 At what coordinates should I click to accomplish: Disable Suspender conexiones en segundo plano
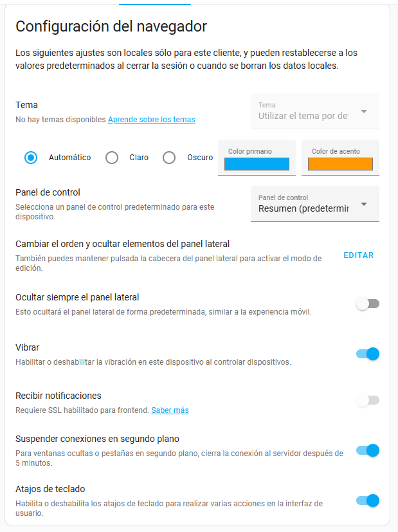(x=368, y=450)
